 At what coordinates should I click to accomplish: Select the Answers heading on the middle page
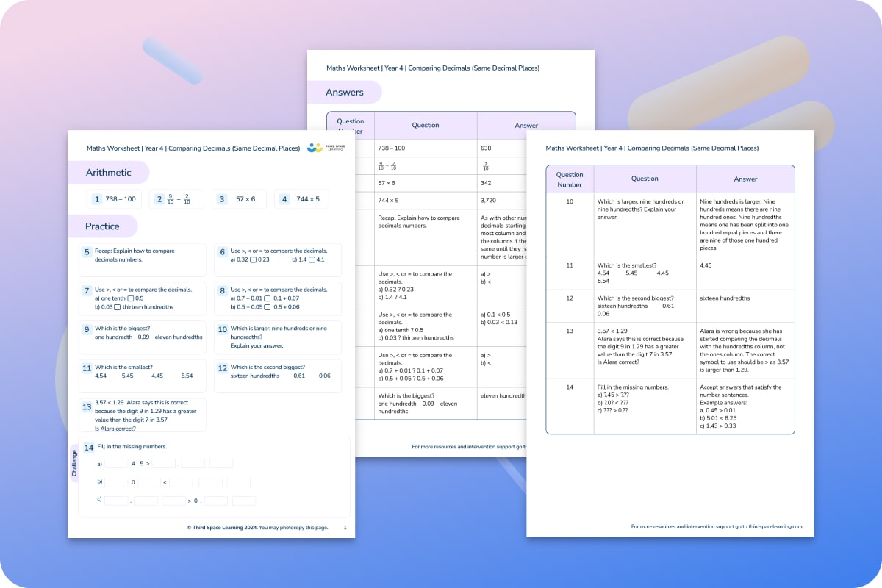(x=345, y=92)
